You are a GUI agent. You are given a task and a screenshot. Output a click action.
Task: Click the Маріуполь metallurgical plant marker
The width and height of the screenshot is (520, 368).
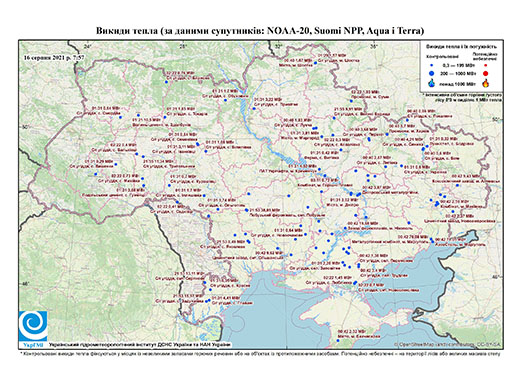(431, 239)
